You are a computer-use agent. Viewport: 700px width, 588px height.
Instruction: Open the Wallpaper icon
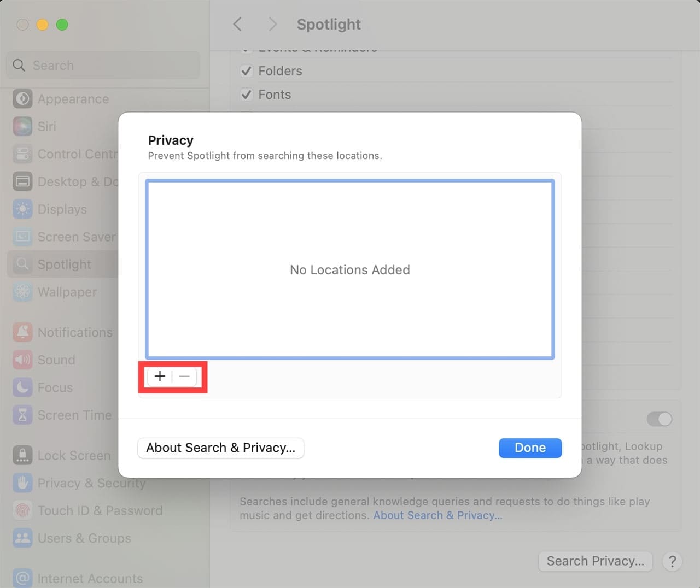22,292
